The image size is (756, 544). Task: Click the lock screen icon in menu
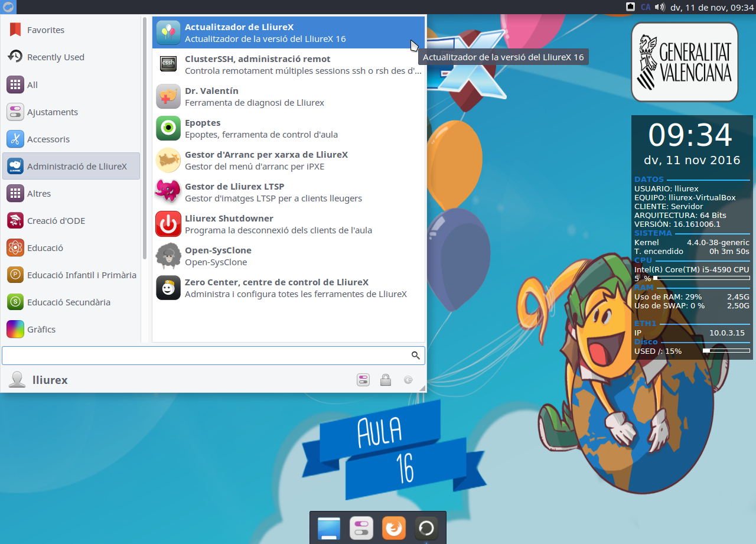coord(386,380)
